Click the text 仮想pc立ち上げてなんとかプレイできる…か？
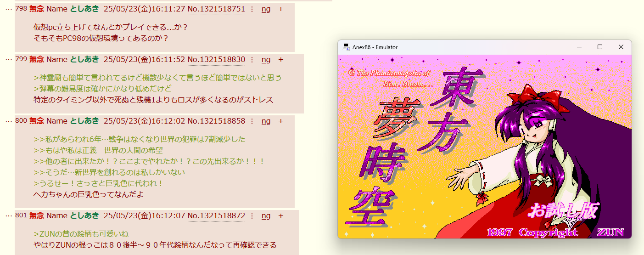Image resolution: width=644 pixels, height=255 pixels. click(111, 27)
